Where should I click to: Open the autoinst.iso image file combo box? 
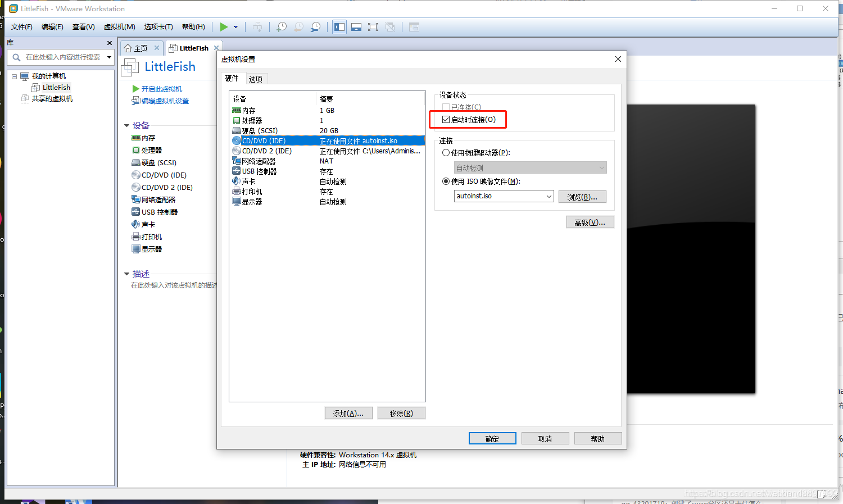(504, 196)
